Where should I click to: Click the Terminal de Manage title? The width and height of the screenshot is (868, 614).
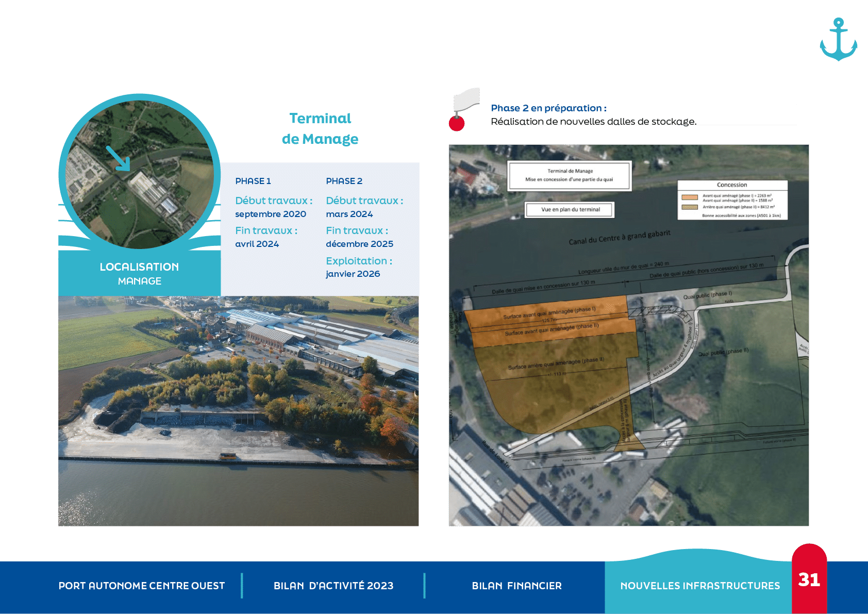[x=320, y=129]
